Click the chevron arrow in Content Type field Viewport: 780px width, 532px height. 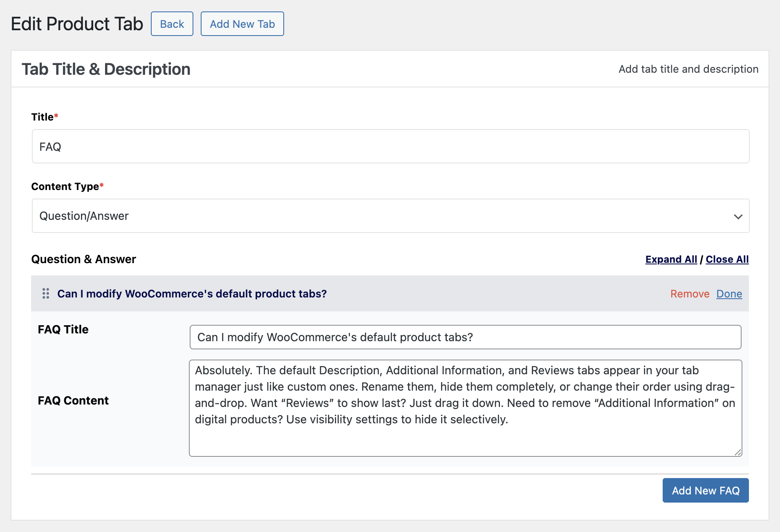(738, 217)
